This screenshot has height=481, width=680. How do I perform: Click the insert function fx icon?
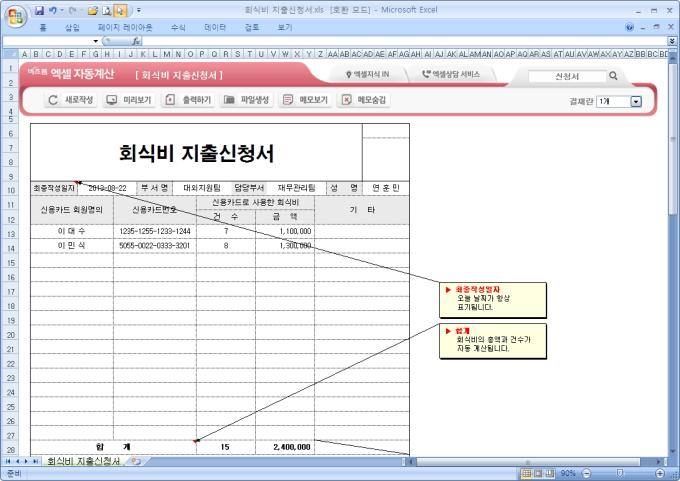pyautogui.click(x=136, y=41)
